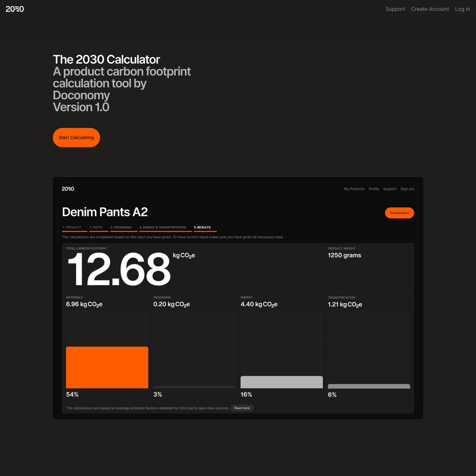This screenshot has width=476, height=476.
Task: Click the 3% packaging percentage label
Action: 158,394
